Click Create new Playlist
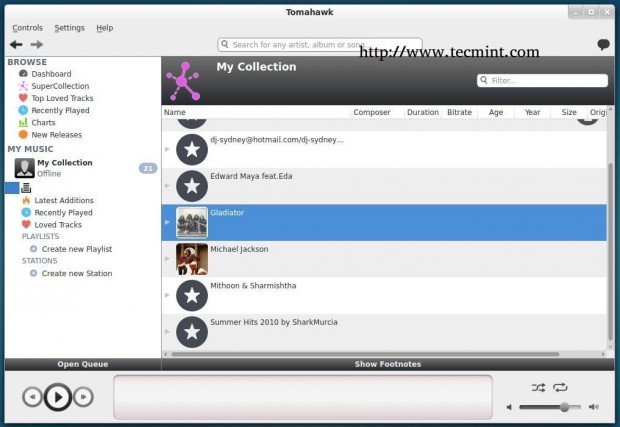620x427 pixels. 76,249
